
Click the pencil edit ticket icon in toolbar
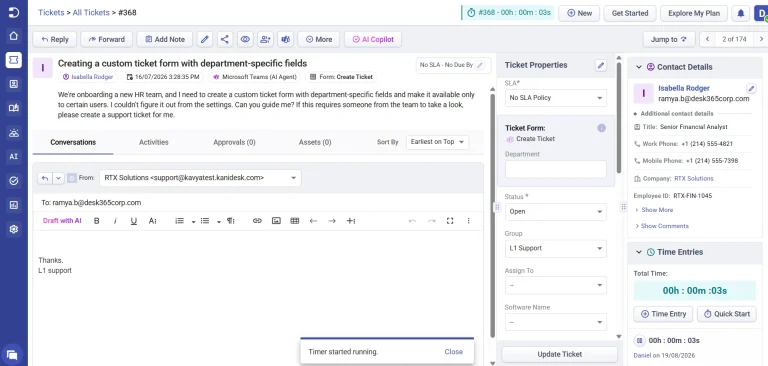pos(205,40)
